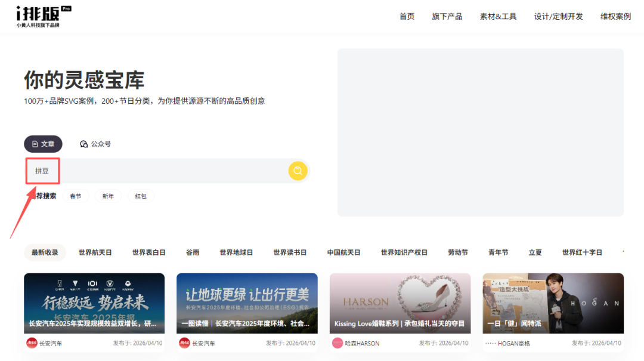This screenshot has height=361, width=644.
Task: Click the large gray banner placeholder
Action: pyautogui.click(x=481, y=132)
